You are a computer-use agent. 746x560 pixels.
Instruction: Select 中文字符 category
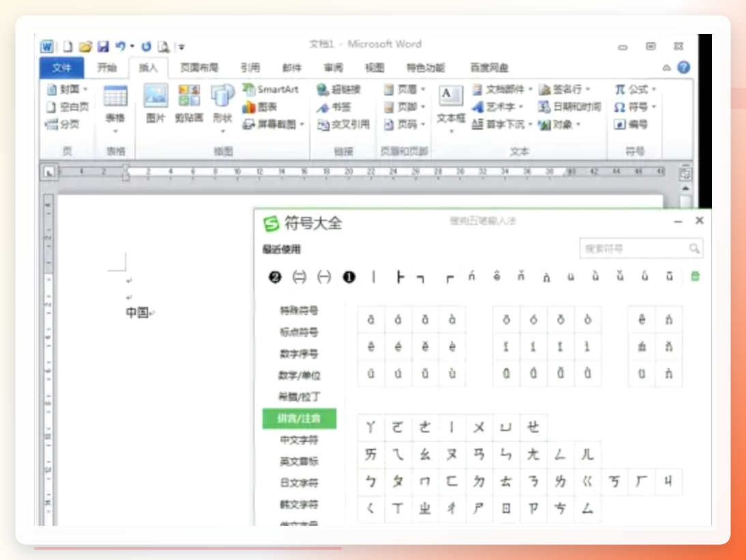299,440
